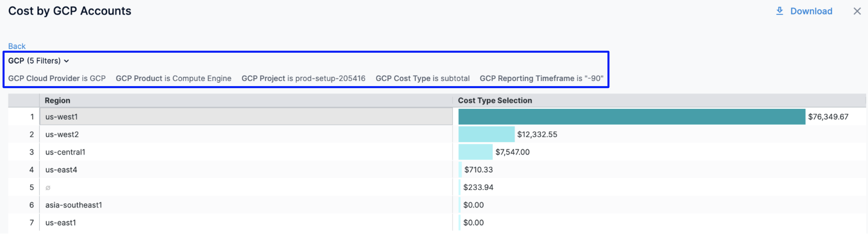868x238 pixels.
Task: Click the chevron next to 5 Filters
Action: 67,61
